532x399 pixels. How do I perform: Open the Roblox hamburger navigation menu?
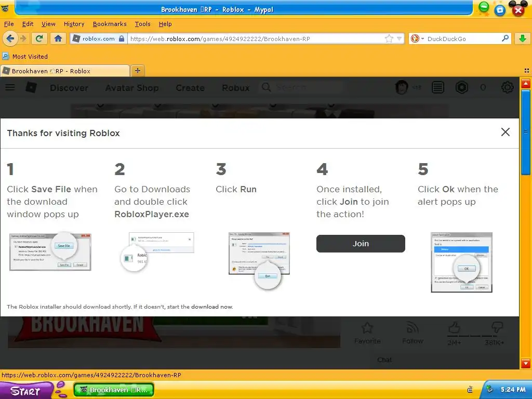(x=10, y=87)
